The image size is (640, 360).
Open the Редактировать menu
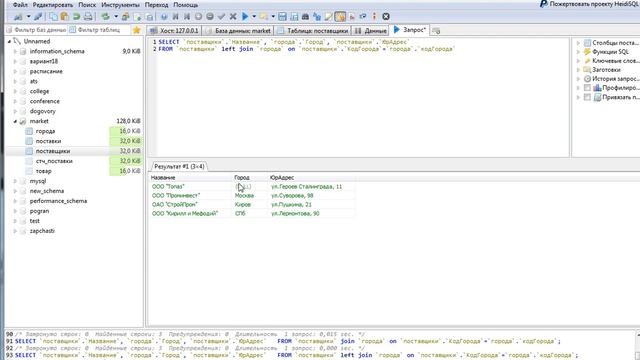pos(53,5)
